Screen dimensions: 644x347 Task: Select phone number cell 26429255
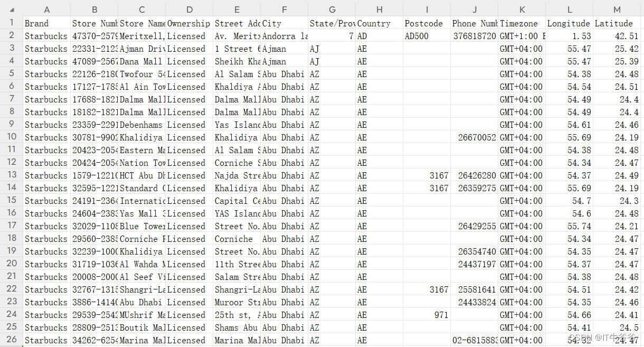click(474, 226)
